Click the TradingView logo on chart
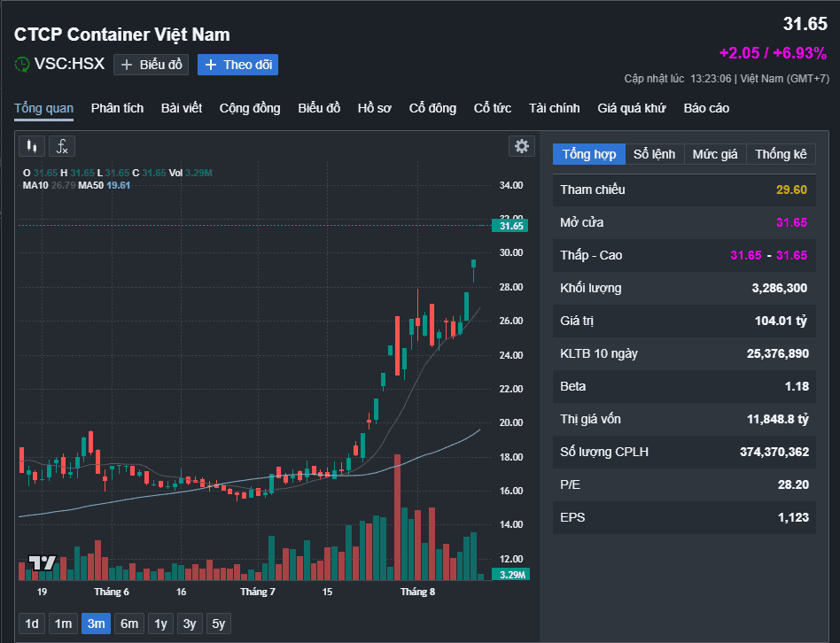Screen dimensions: 840x643 click(x=42, y=562)
